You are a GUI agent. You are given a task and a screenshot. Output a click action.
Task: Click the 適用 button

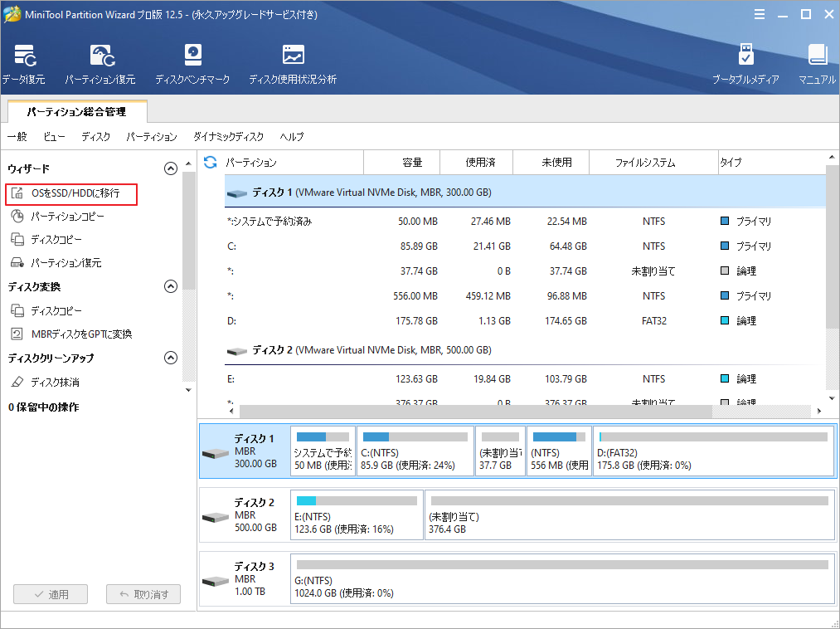(51, 594)
